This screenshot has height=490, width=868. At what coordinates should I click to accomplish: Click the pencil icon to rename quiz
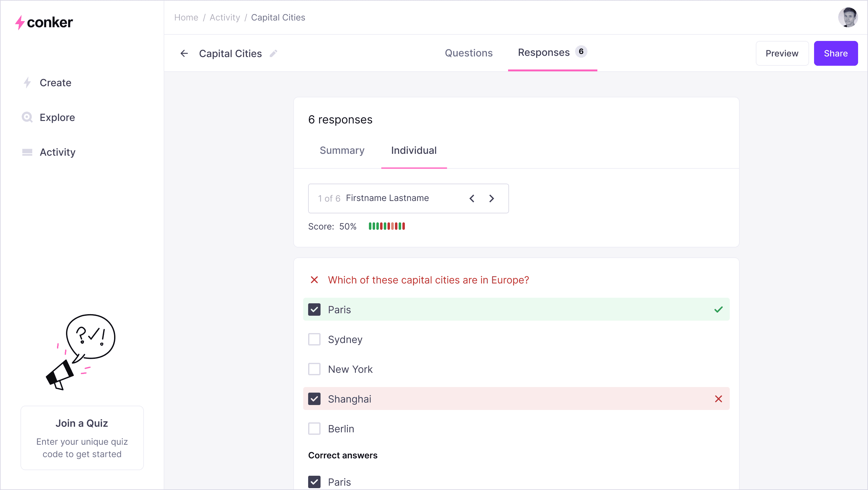(274, 53)
